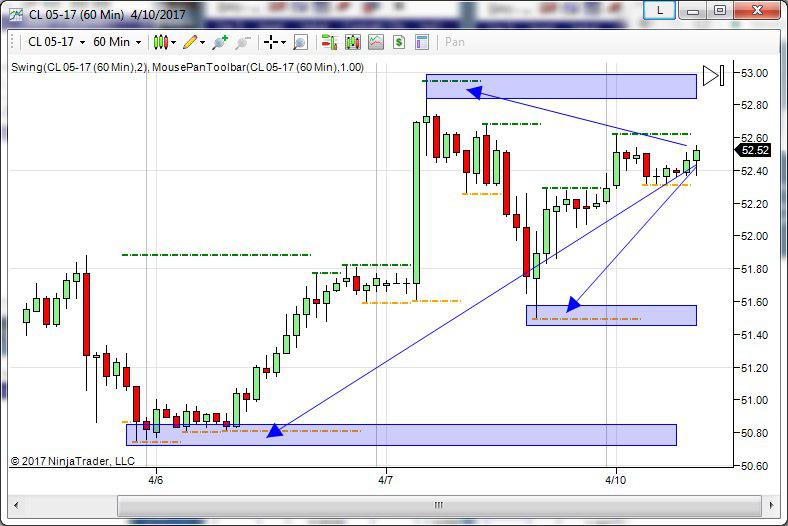Minimize the chart window
This screenshot has height=526, width=788.
pos(693,10)
